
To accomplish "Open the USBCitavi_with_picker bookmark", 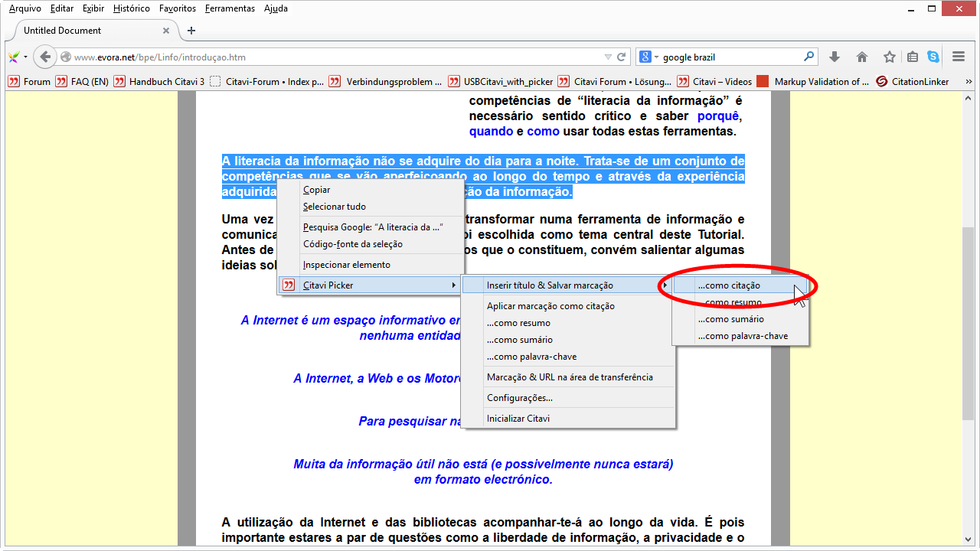I will tap(500, 81).
